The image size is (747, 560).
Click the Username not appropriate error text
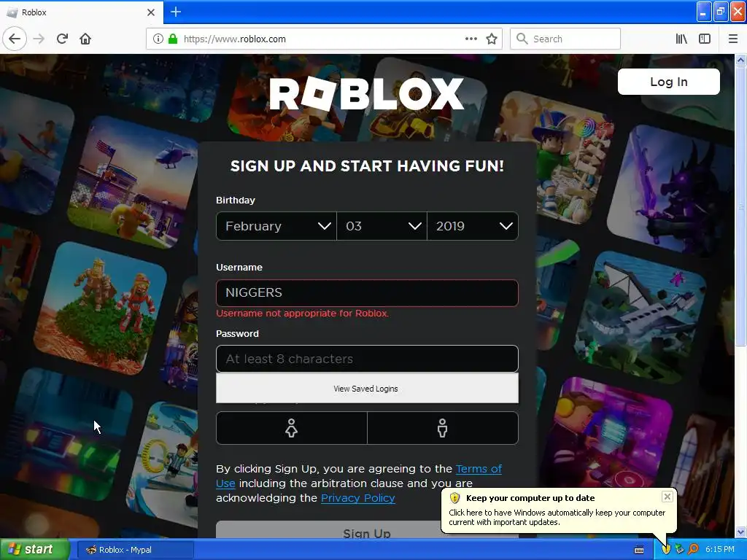point(303,314)
